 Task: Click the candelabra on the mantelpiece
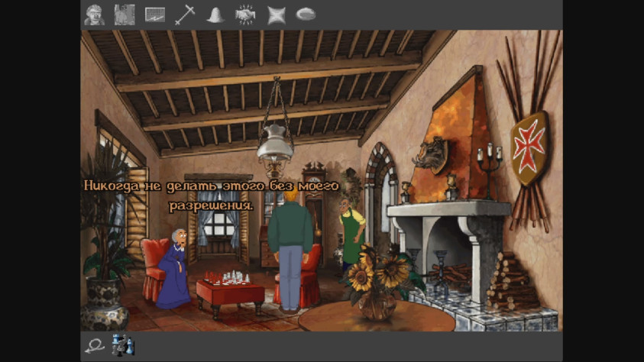(x=489, y=170)
